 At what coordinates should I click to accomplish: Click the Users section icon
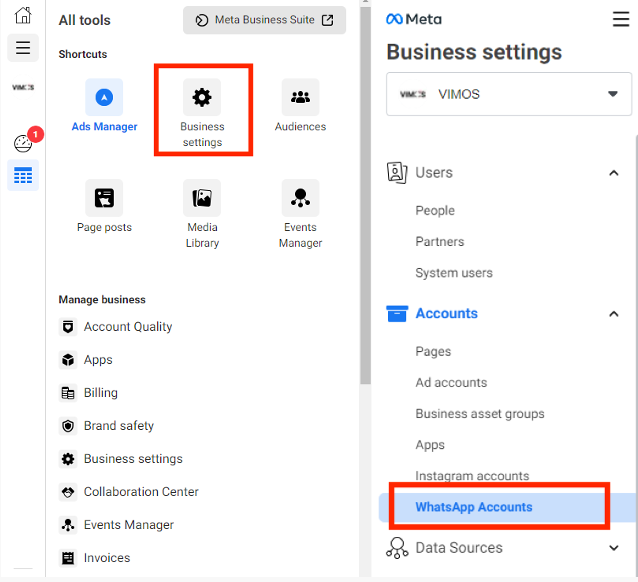tap(397, 173)
